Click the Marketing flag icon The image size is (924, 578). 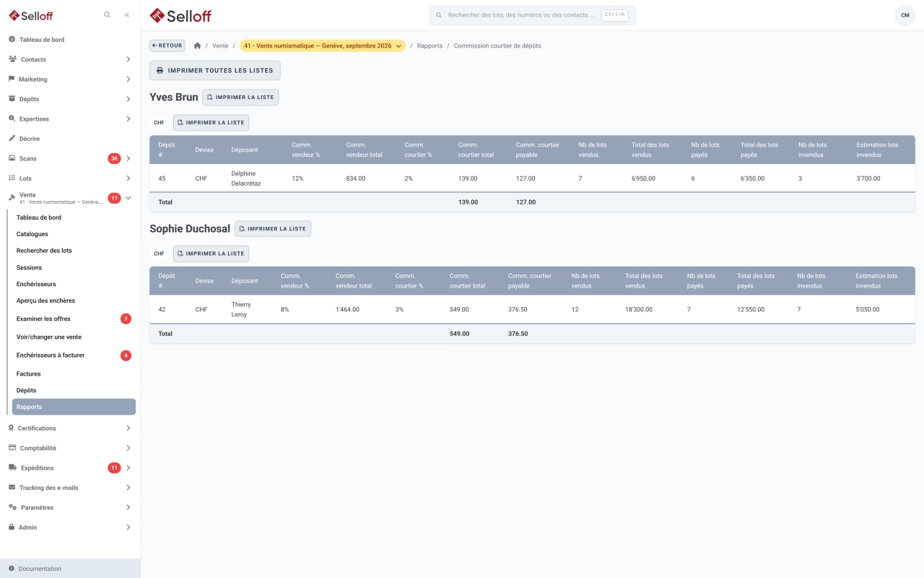click(x=12, y=79)
